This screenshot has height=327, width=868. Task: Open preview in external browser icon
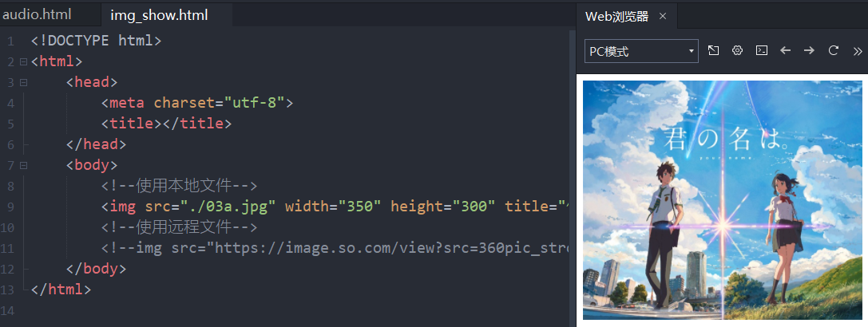pos(714,50)
